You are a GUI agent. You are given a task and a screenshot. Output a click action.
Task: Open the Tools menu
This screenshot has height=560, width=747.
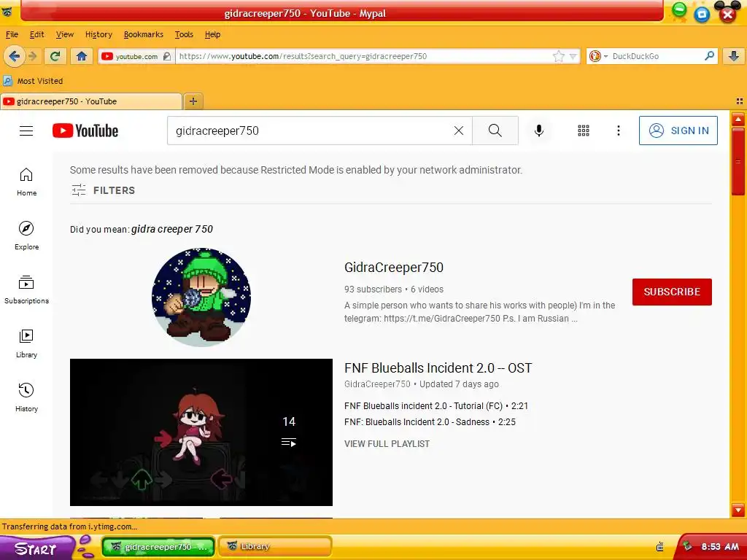tap(184, 34)
